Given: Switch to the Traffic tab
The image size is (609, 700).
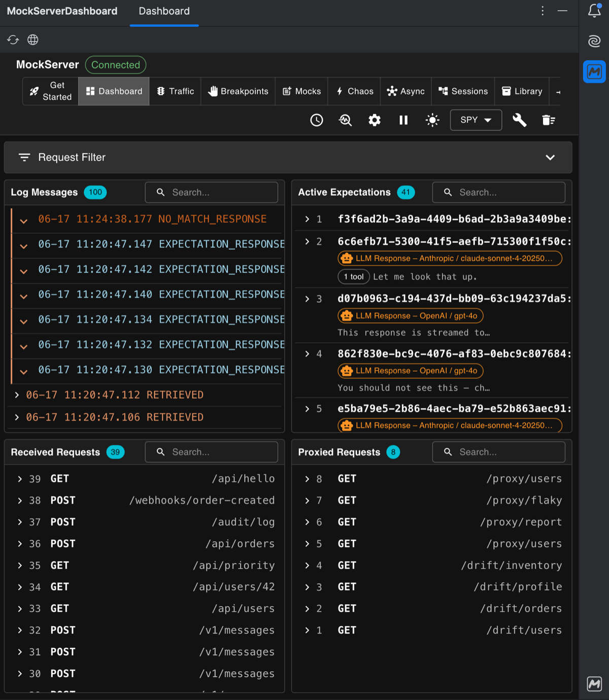Looking at the screenshot, I should coord(175,91).
